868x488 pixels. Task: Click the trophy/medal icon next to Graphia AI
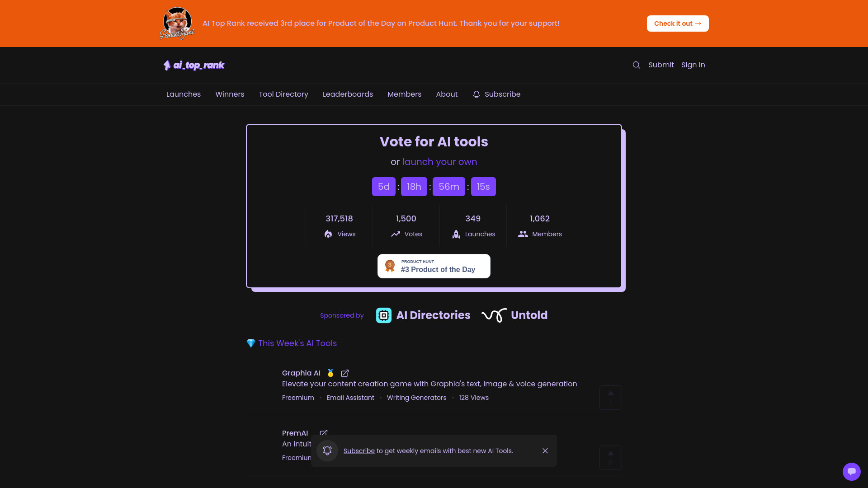(x=330, y=373)
